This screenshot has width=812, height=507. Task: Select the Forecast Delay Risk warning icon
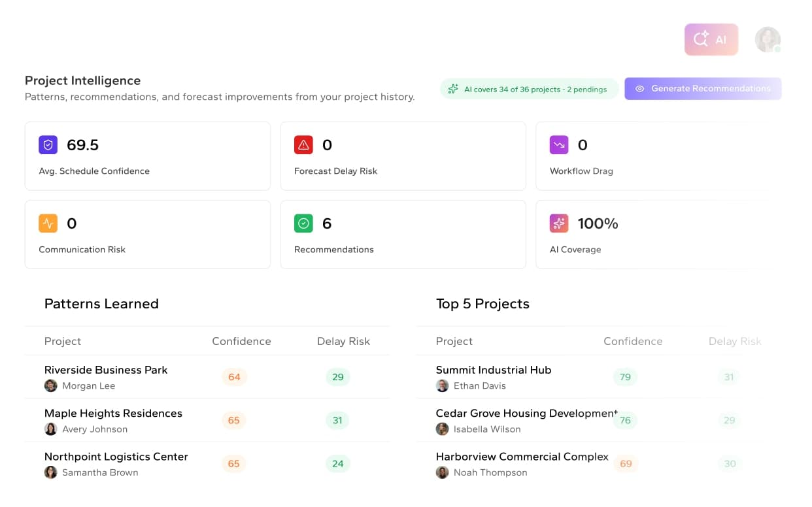(303, 145)
